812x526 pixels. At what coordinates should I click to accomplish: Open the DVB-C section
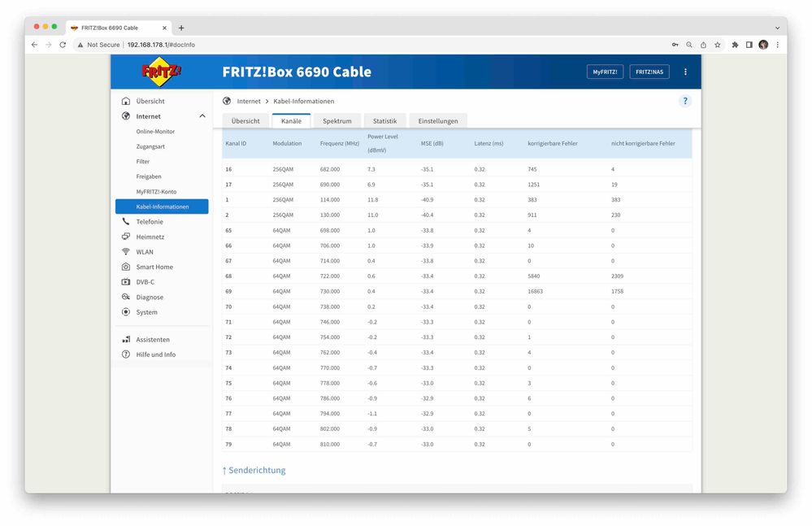click(145, 281)
